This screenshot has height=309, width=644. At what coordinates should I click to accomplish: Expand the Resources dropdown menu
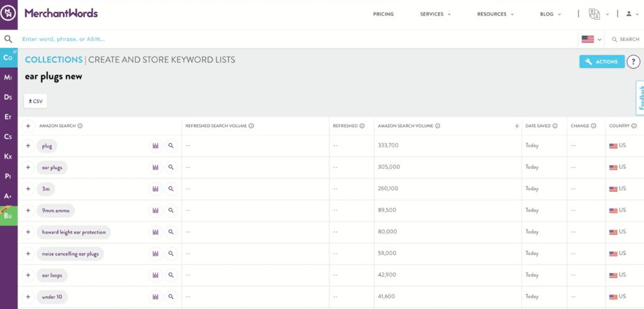pos(496,14)
